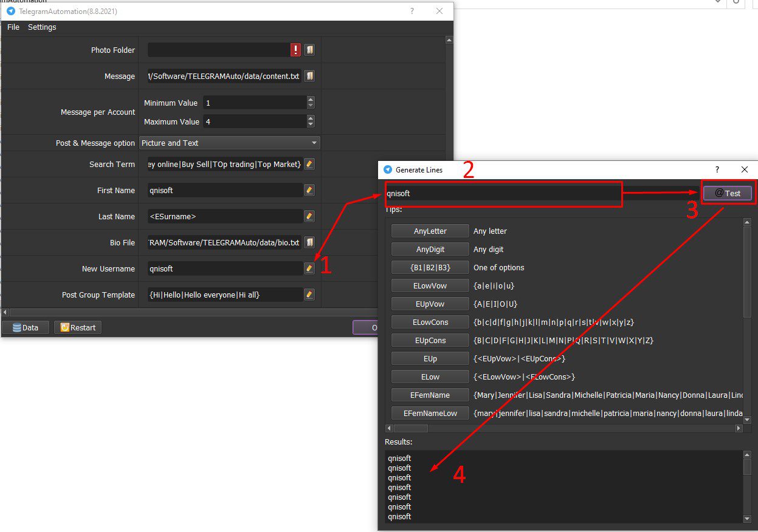Click scroll-up arrow of main settings panel
This screenshot has height=532, width=758.
point(449,41)
